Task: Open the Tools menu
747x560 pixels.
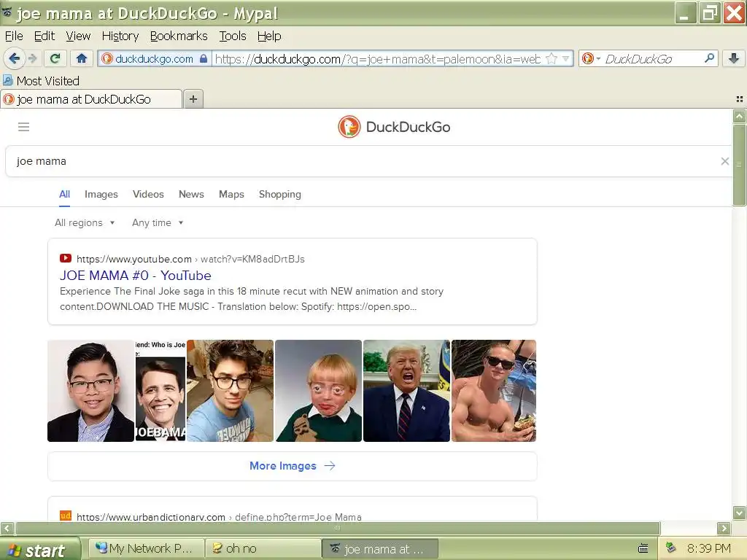Action: pyautogui.click(x=233, y=36)
